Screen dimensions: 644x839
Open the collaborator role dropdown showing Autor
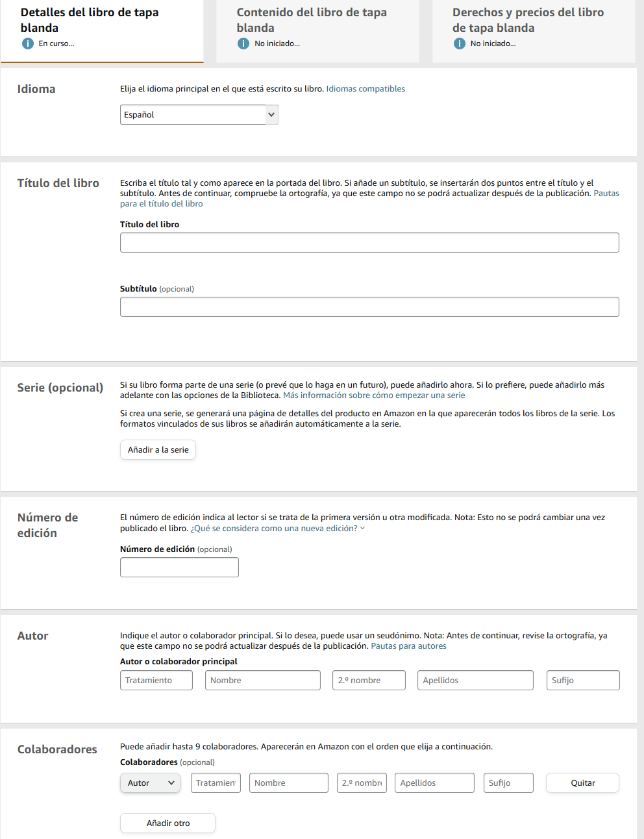(150, 783)
